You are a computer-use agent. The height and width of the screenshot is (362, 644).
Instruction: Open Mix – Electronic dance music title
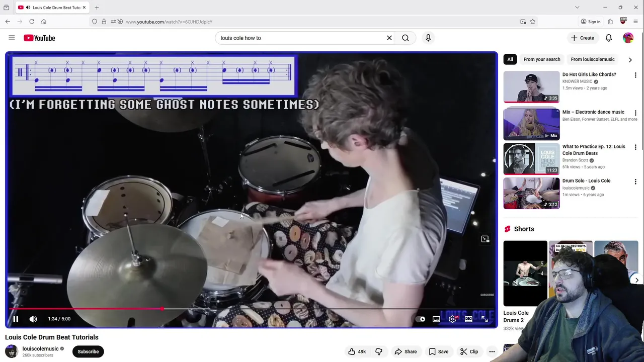(593, 112)
